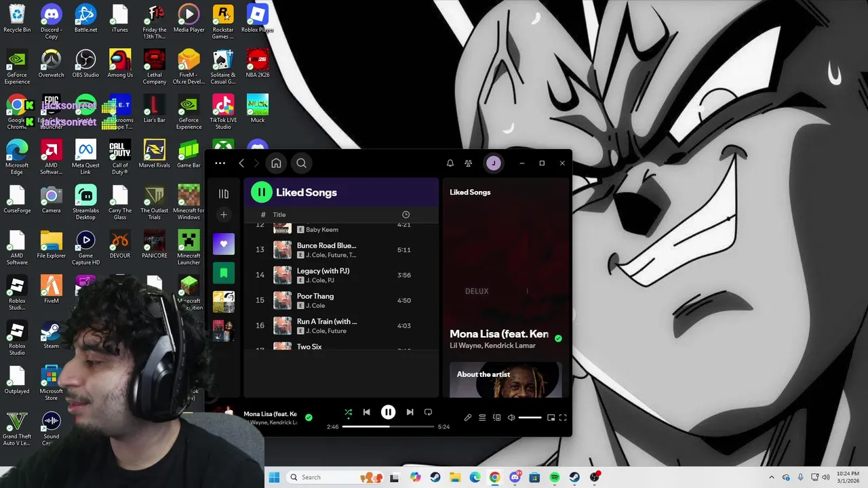Enter Spotify full screen mode
The image size is (868, 488).
click(563, 418)
